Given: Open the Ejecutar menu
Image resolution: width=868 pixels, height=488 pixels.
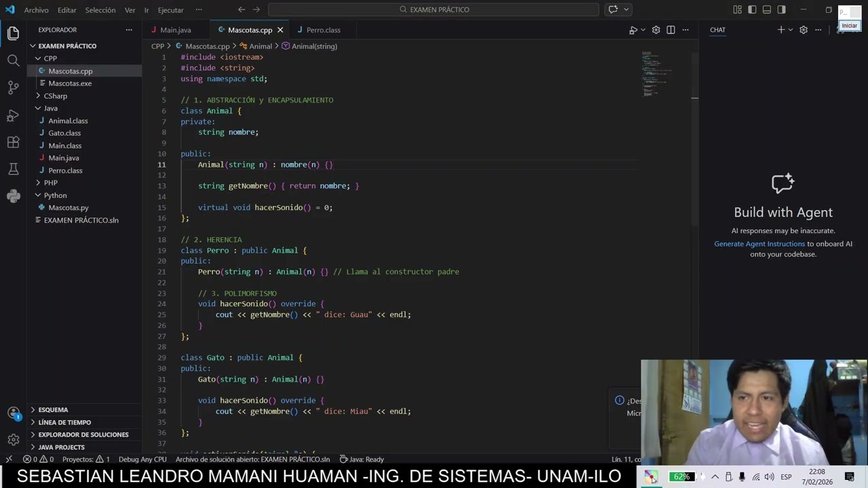Looking at the screenshot, I should point(170,10).
